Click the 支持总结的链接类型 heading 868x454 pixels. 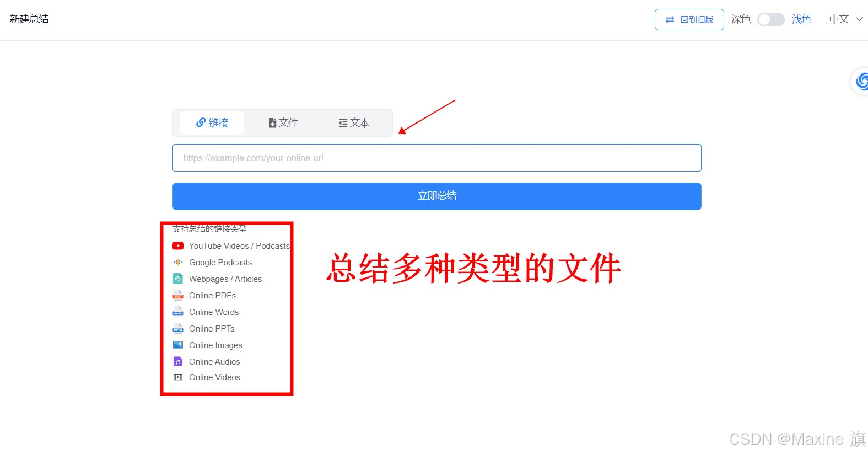click(209, 229)
